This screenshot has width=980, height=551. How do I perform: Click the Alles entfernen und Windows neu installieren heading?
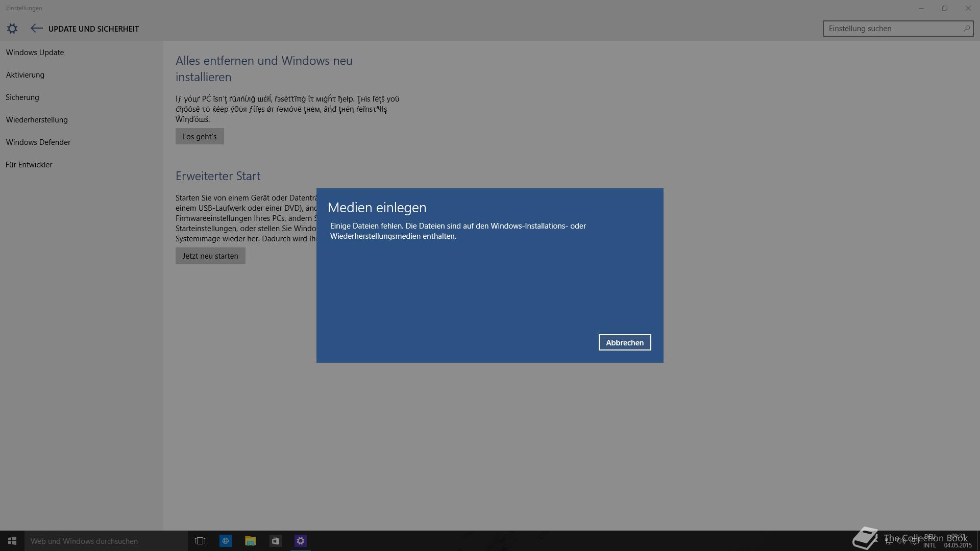[264, 69]
